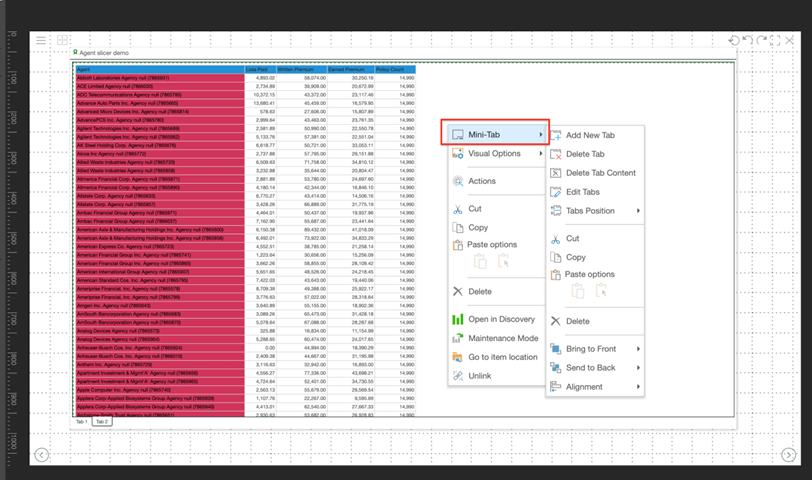Select the Advance Auto Parts Inc. Agency row

[x=160, y=103]
